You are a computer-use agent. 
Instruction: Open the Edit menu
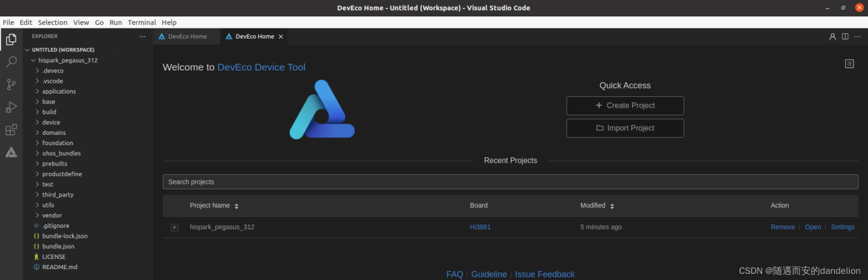[x=26, y=22]
